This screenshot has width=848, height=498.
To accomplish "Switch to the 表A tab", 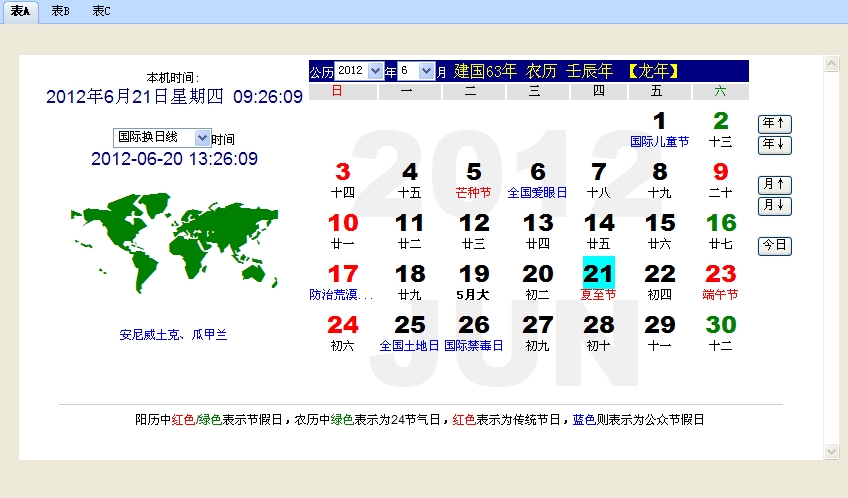I will pos(20,11).
